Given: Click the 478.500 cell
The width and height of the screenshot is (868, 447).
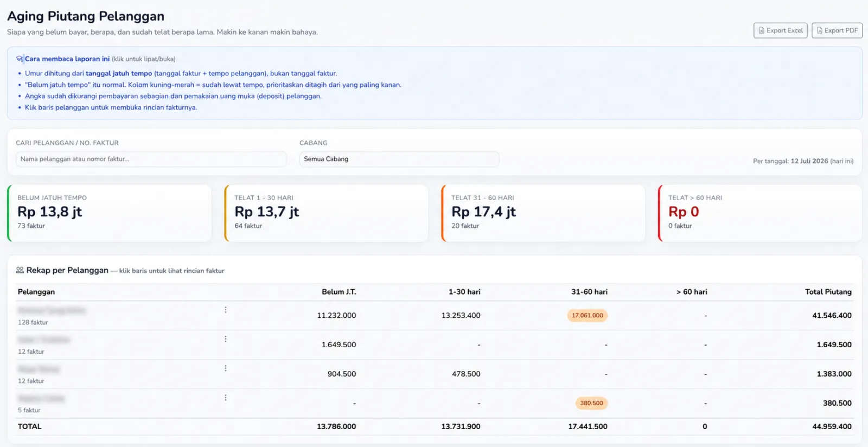Looking at the screenshot, I should coord(466,374).
